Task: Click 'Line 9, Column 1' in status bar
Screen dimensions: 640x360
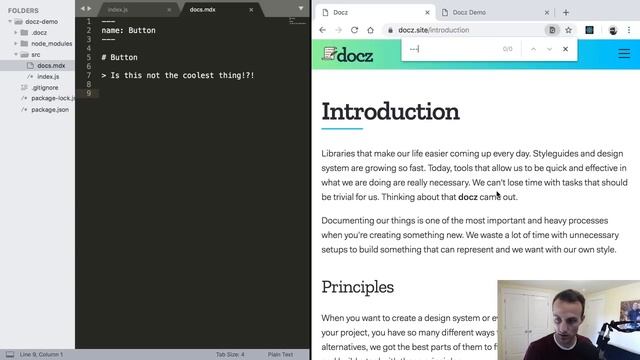Action: (x=41, y=354)
